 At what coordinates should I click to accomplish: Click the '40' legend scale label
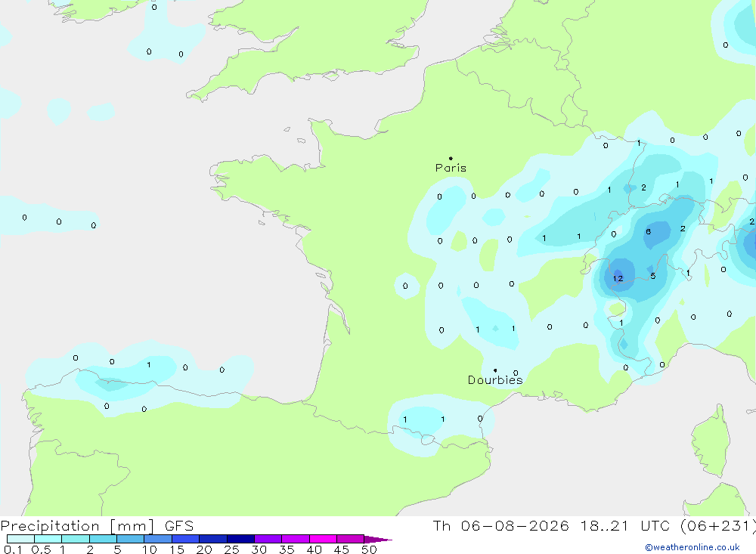tap(314, 549)
